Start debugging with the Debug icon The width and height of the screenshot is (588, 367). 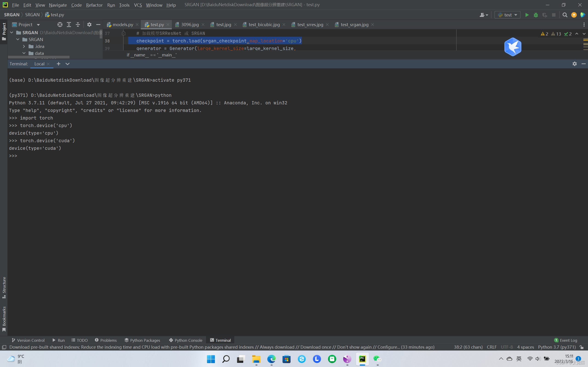click(x=536, y=14)
